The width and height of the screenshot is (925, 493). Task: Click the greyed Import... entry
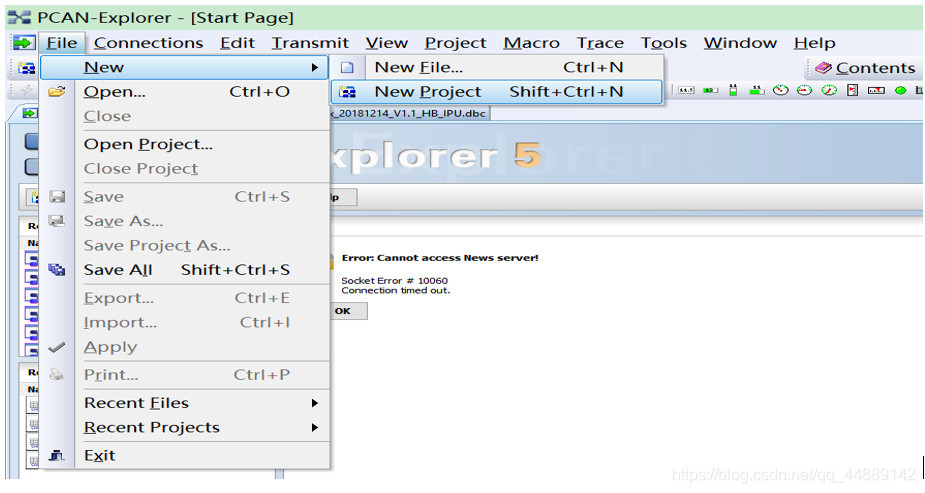185,322
